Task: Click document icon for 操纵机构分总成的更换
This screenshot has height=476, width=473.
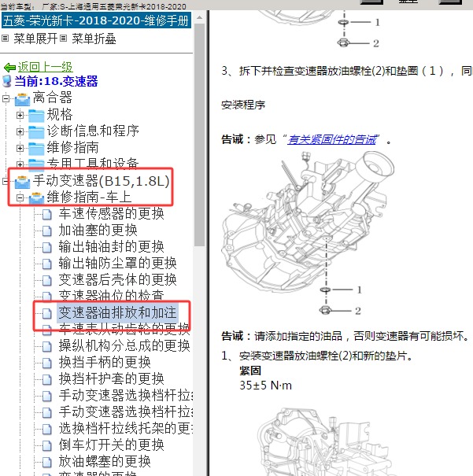Action: click(46, 346)
